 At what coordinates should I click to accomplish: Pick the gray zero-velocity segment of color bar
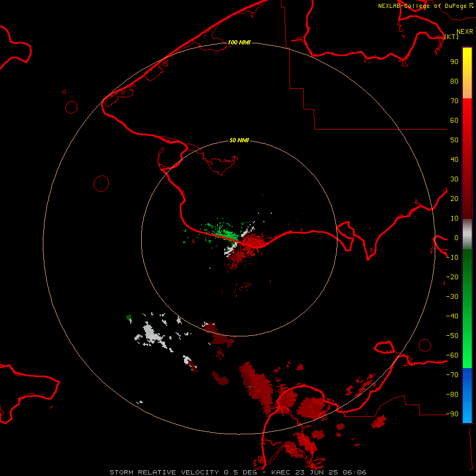point(467,234)
